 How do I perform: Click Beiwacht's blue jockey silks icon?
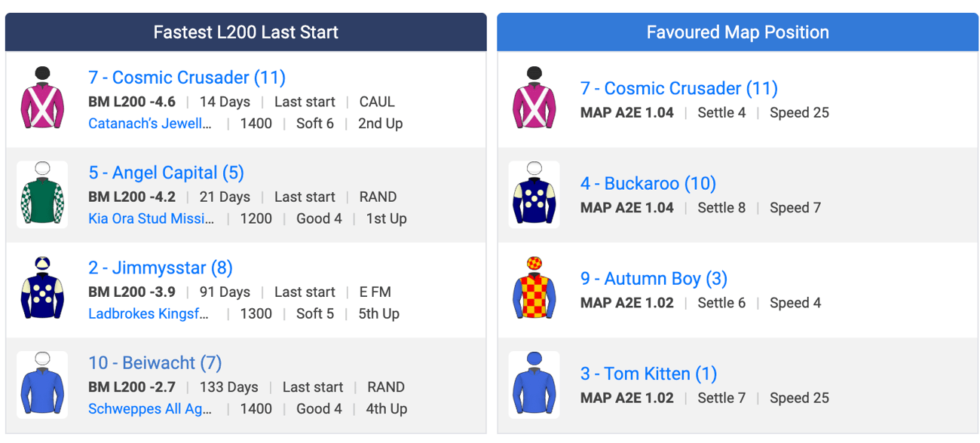[x=42, y=384]
